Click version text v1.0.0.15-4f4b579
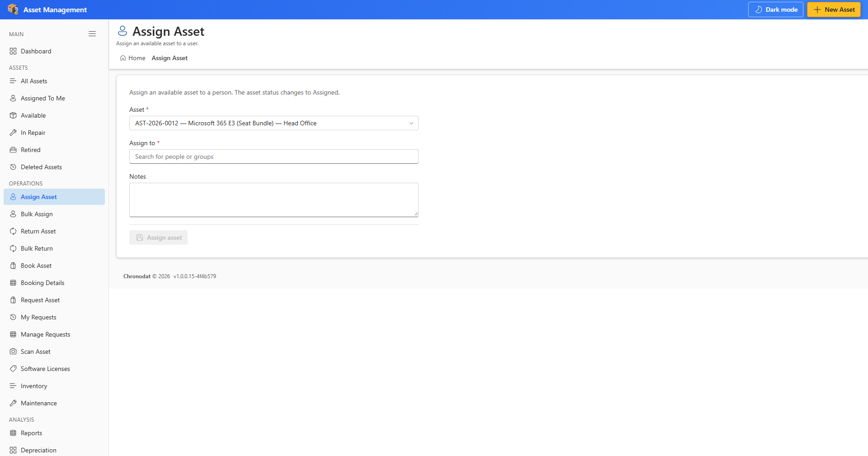Viewport: 868px width, 456px height. click(x=195, y=276)
